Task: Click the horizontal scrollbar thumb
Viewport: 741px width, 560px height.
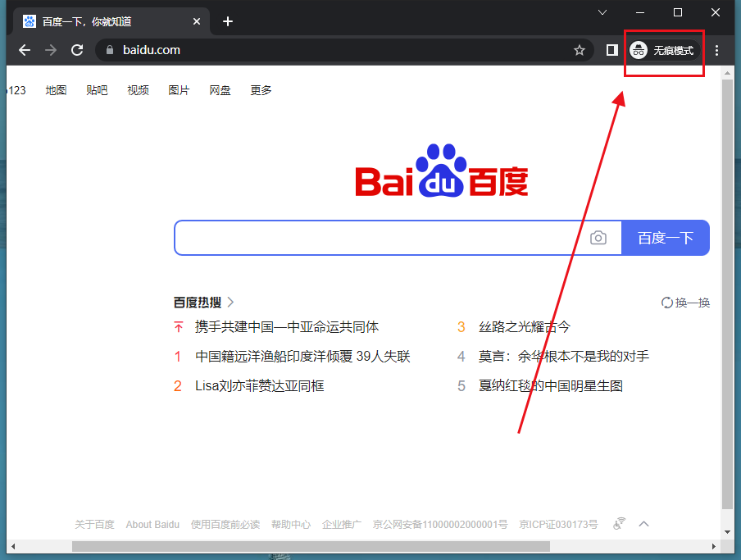Action: click(x=311, y=546)
